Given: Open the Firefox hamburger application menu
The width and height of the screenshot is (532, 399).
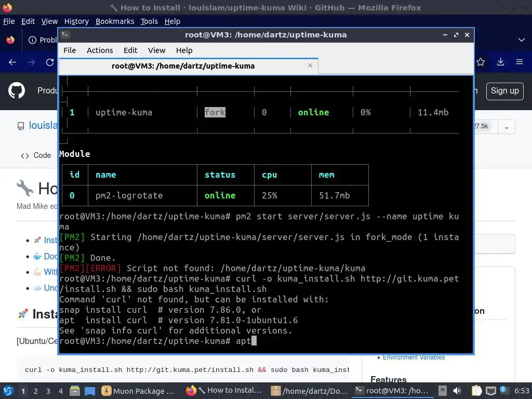Looking at the screenshot, I should point(520,62).
